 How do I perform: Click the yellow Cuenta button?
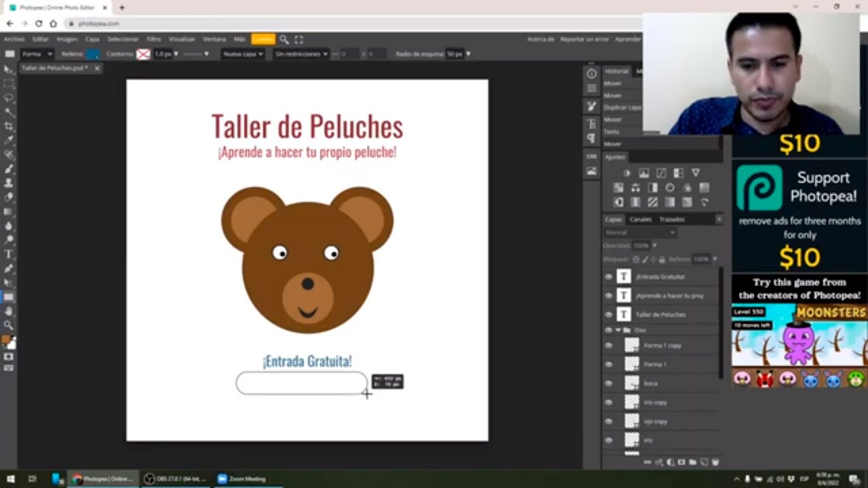pyautogui.click(x=263, y=39)
